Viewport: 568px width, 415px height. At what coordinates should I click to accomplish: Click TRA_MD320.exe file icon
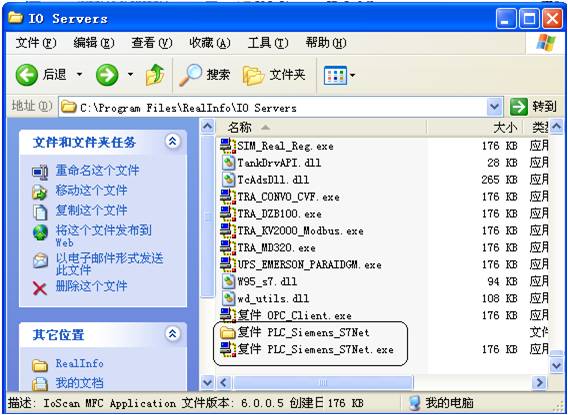pyautogui.click(x=228, y=247)
